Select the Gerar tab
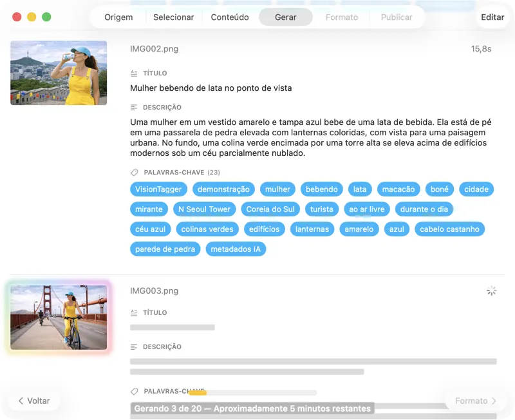 285,17
